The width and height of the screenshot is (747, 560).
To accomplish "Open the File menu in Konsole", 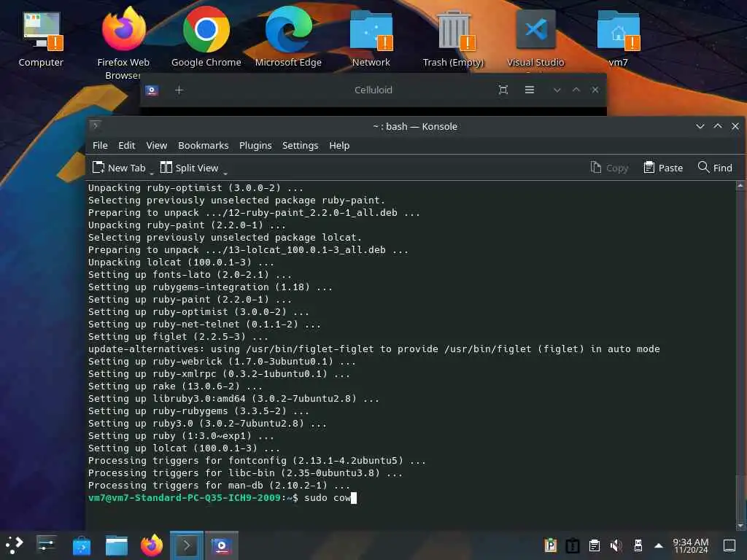I will pyautogui.click(x=100, y=145).
